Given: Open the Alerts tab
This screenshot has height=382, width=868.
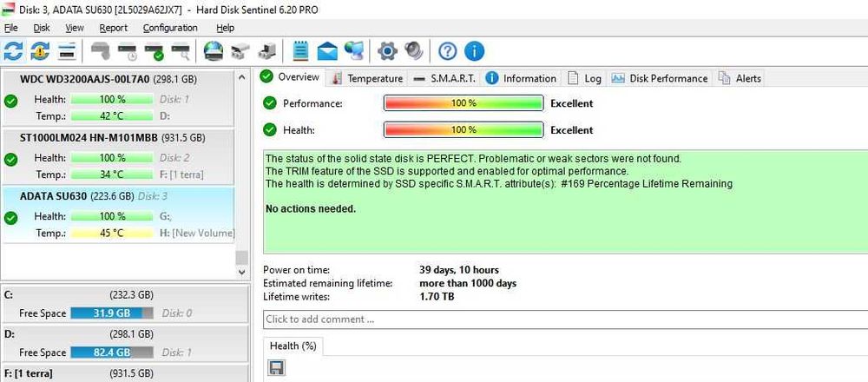Looking at the screenshot, I should click(740, 78).
